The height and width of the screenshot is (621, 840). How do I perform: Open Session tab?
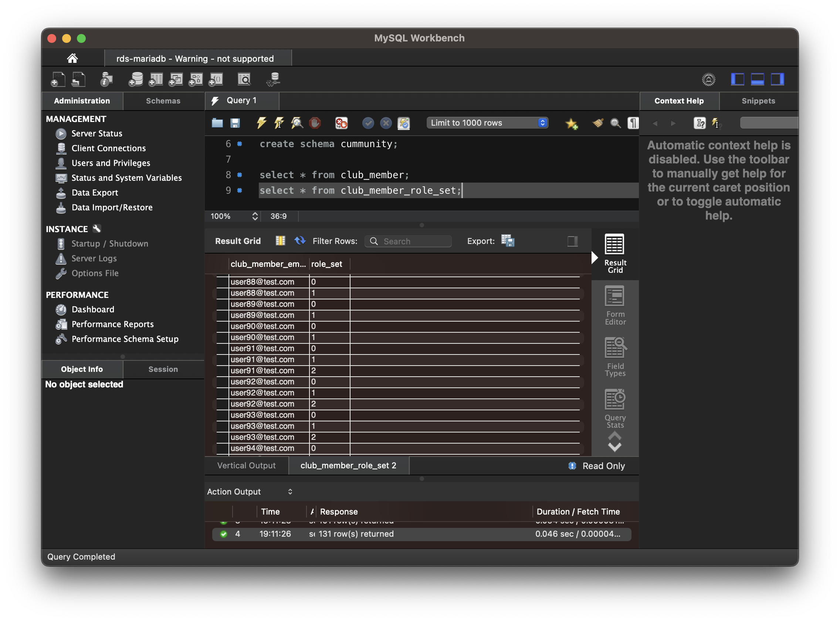click(163, 369)
